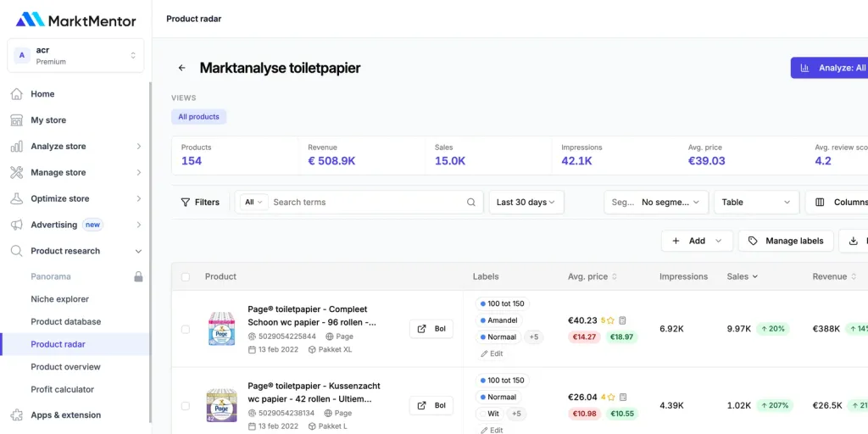868x434 pixels.
Task: Edit labels of the 96 rollen product
Action: click(492, 353)
